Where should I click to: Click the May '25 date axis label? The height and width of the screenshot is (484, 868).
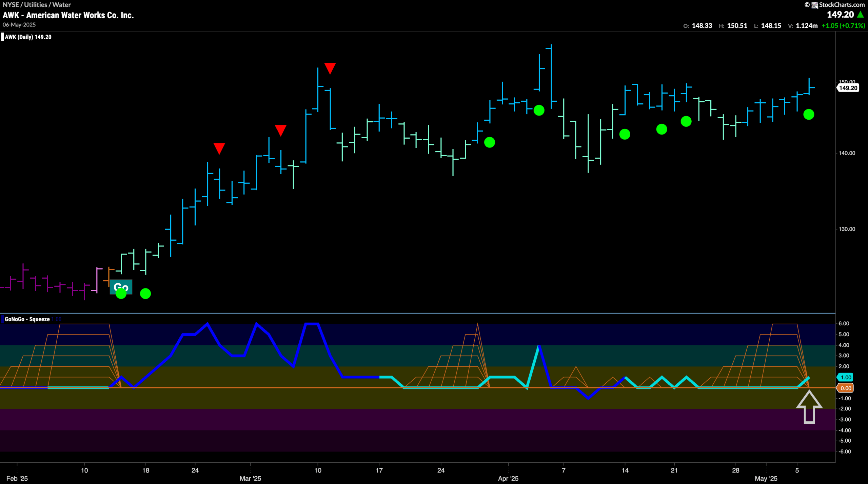point(766,478)
